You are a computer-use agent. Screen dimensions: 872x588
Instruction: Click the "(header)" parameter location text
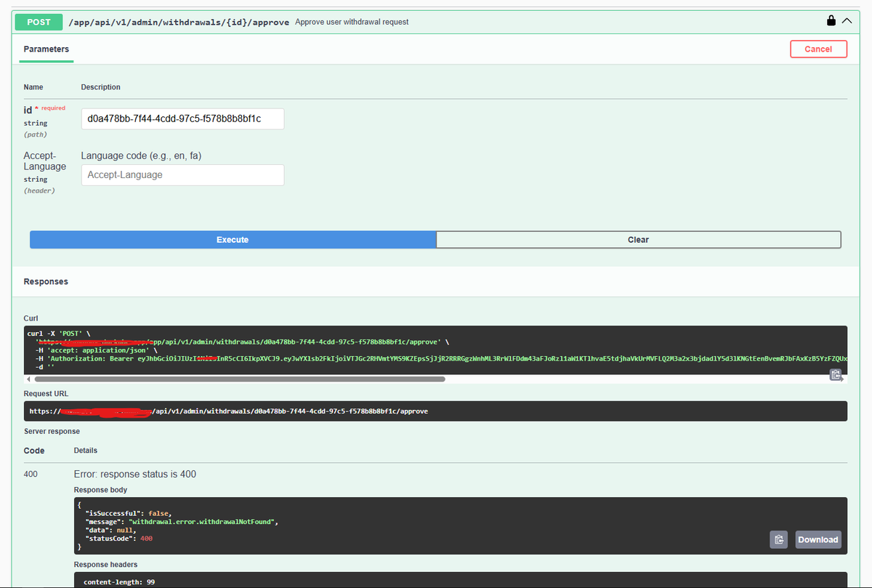(39, 190)
